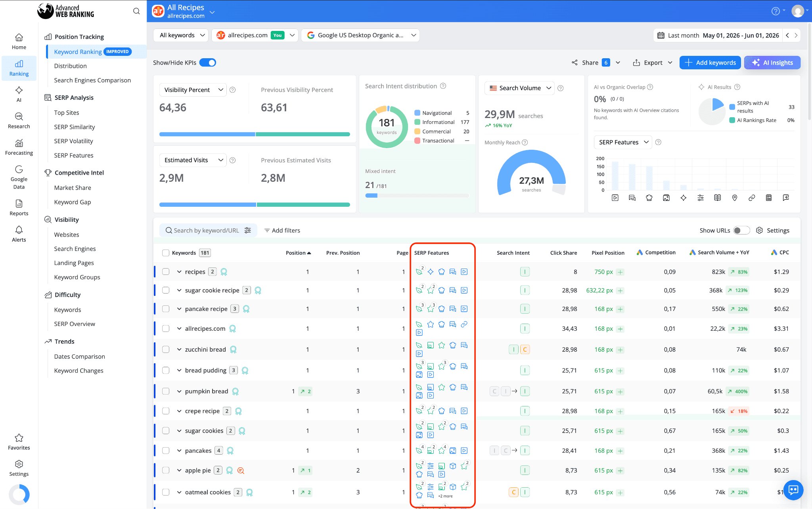Check the box for sugar cookie recipe

tap(166, 290)
